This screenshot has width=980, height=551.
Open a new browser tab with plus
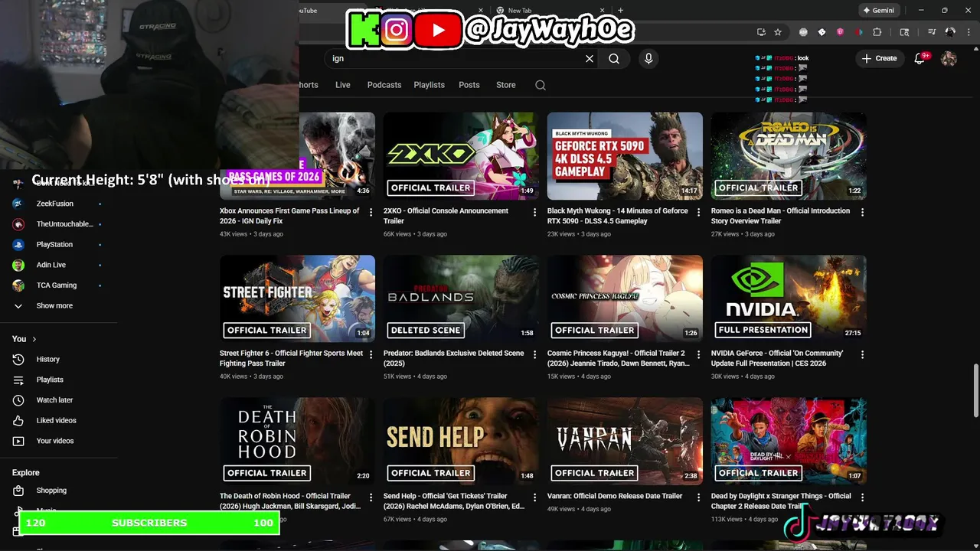click(620, 11)
